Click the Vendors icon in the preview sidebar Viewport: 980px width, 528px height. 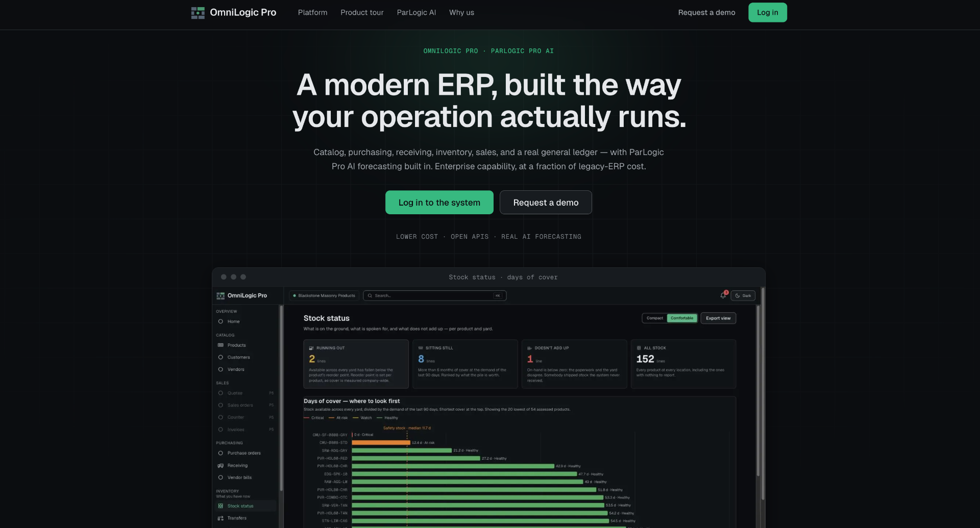[220, 369]
